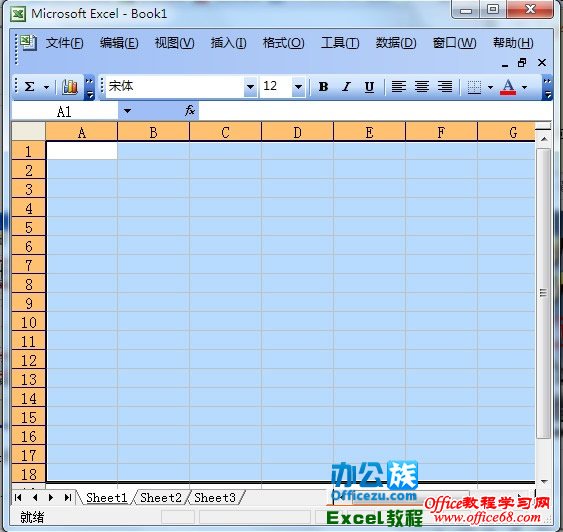
Task: Expand the font size dropdown list
Action: (x=298, y=87)
